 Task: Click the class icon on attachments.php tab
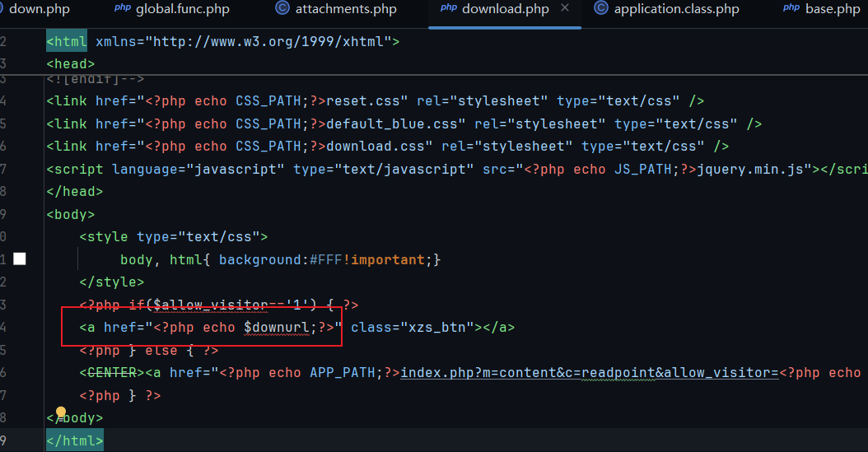282,9
